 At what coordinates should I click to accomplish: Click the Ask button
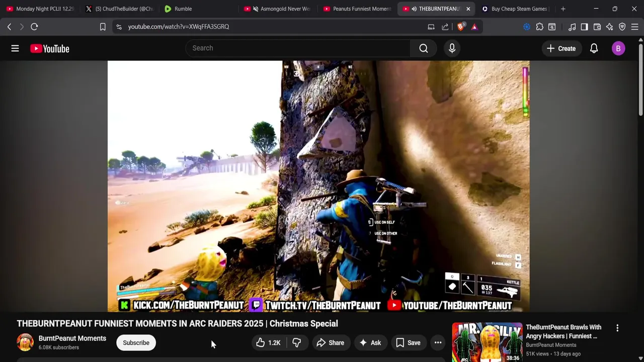click(370, 343)
